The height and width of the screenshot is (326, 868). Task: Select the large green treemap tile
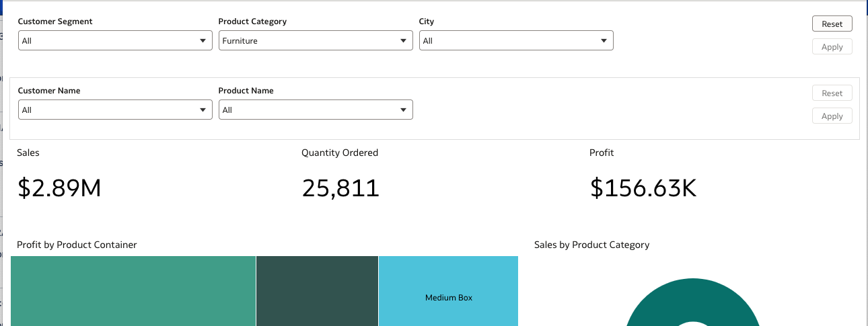[x=133, y=291]
